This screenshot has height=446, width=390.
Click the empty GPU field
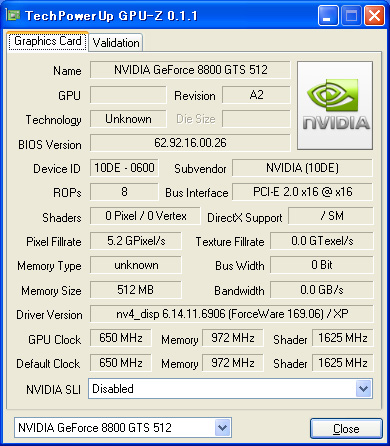click(128, 95)
